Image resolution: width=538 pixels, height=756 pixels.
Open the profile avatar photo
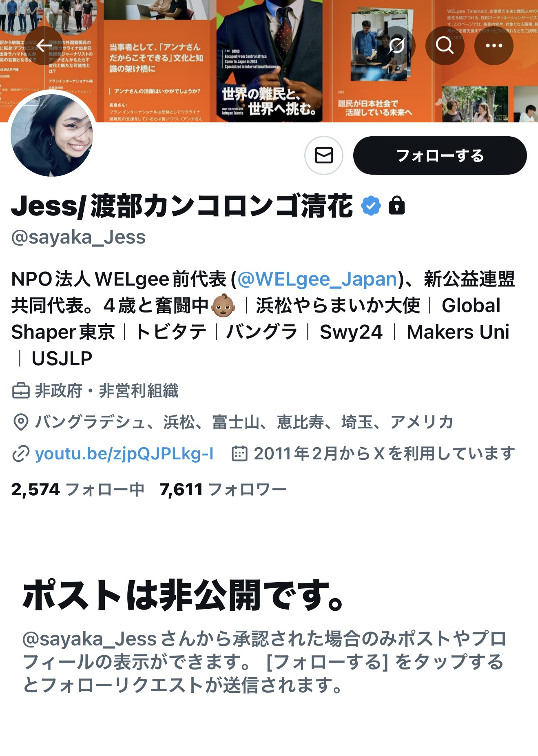click(52, 135)
